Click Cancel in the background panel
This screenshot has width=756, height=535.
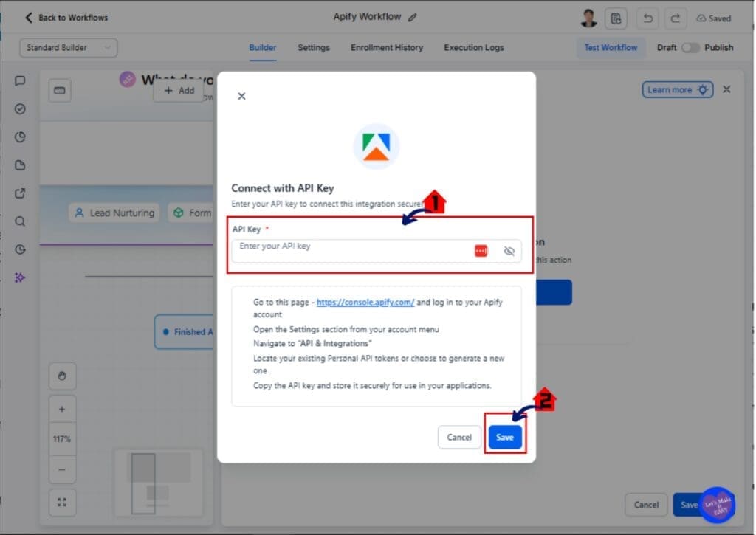646,505
